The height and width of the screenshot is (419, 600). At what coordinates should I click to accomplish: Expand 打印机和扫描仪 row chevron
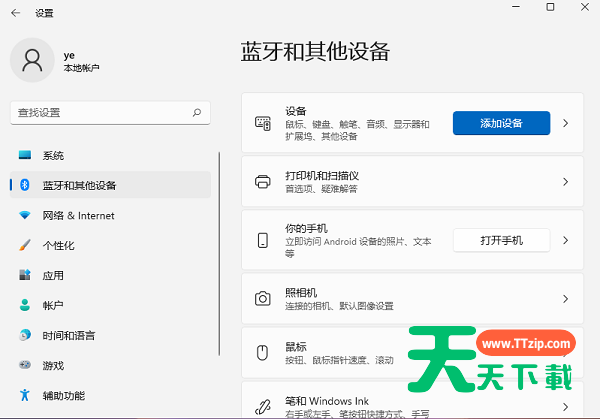point(565,182)
